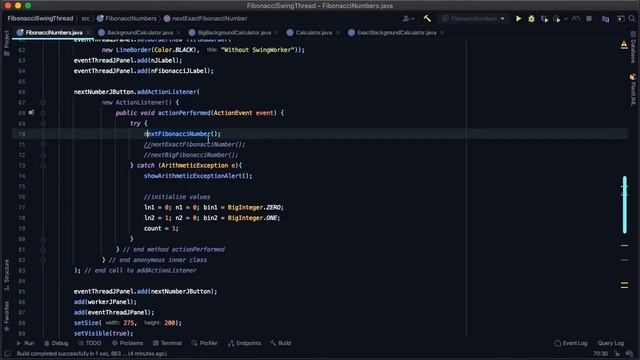The image size is (640, 360).
Task: Open the Query Log
Action: pyautogui.click(x=611, y=343)
